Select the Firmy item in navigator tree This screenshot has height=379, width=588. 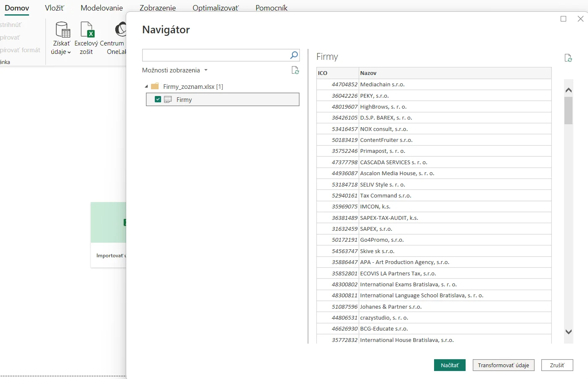222,99
